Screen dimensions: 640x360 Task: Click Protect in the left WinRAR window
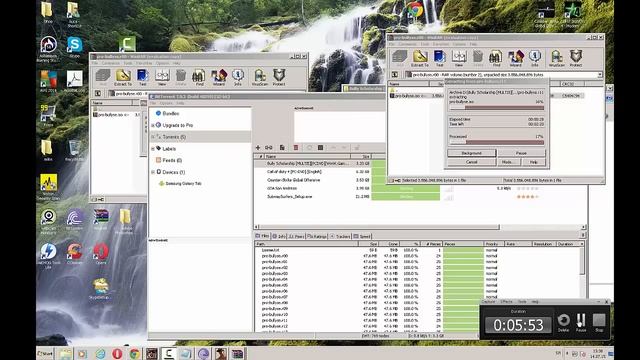(x=279, y=77)
